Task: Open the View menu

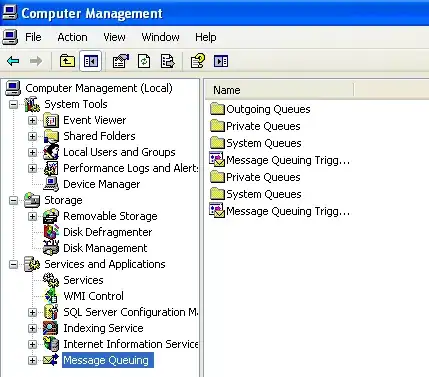Action: point(114,37)
